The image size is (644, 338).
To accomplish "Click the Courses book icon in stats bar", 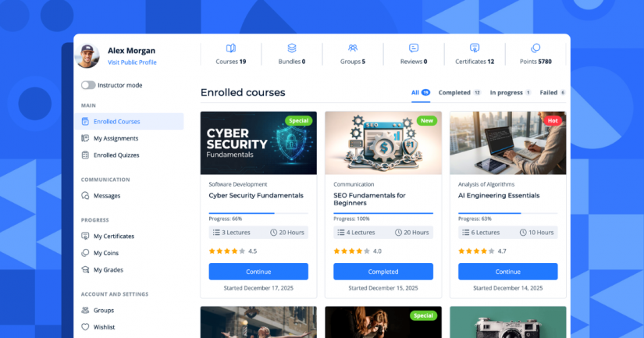I will coord(230,48).
